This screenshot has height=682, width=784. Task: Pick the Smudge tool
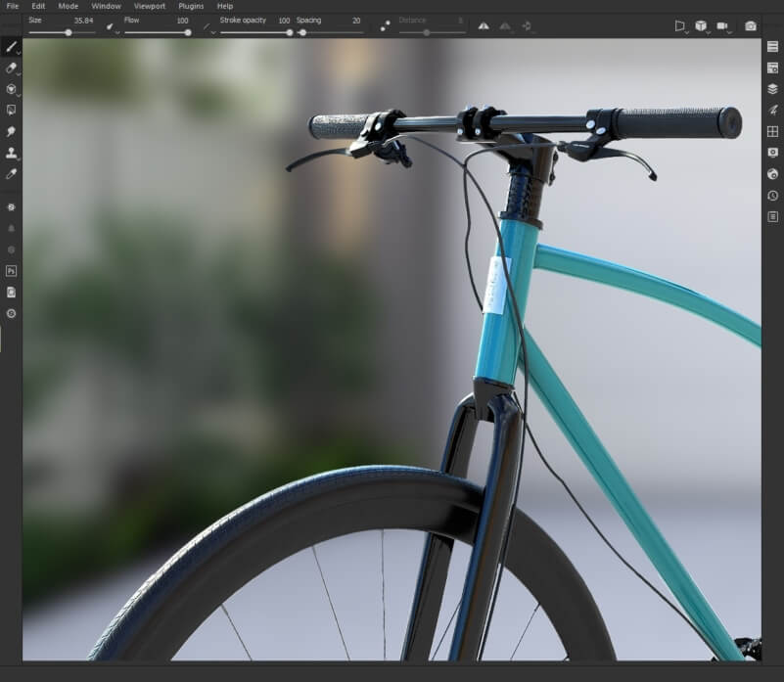pos(11,131)
